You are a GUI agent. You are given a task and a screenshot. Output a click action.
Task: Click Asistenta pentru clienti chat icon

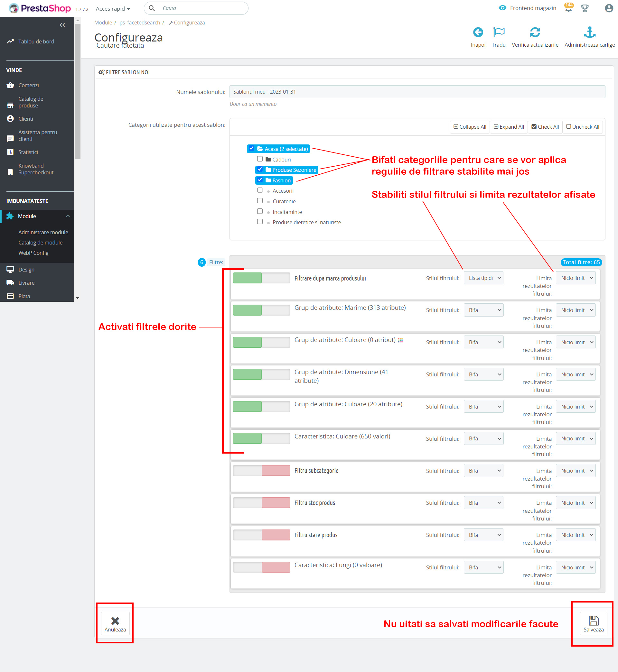point(10,139)
